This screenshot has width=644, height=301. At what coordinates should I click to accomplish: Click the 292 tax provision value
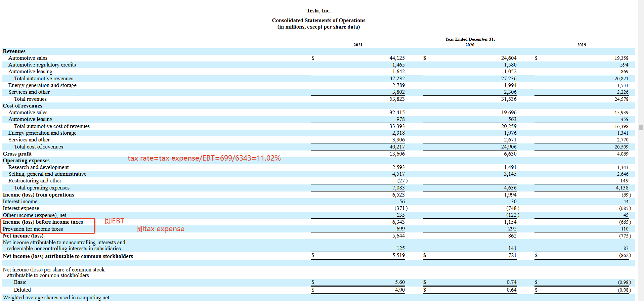[x=513, y=229]
